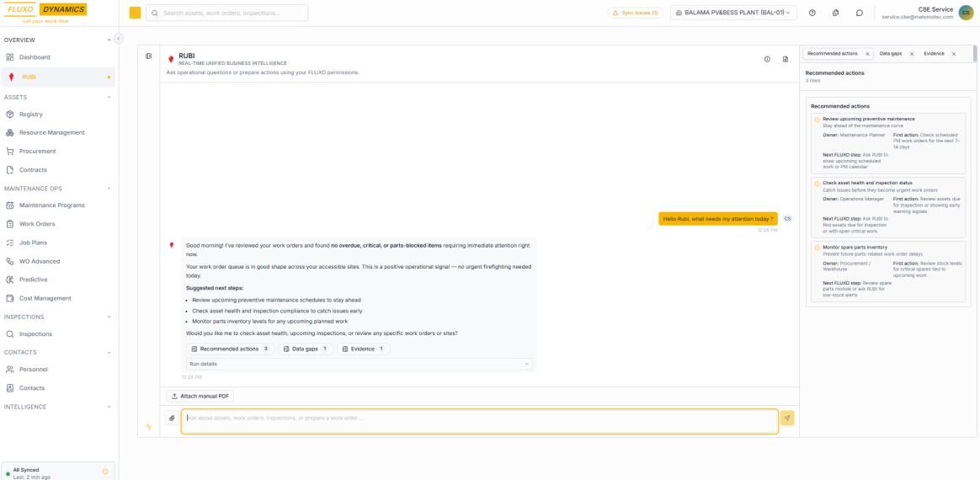Open the Dashboard page icon
This screenshot has width=980, height=480.
point(10,57)
